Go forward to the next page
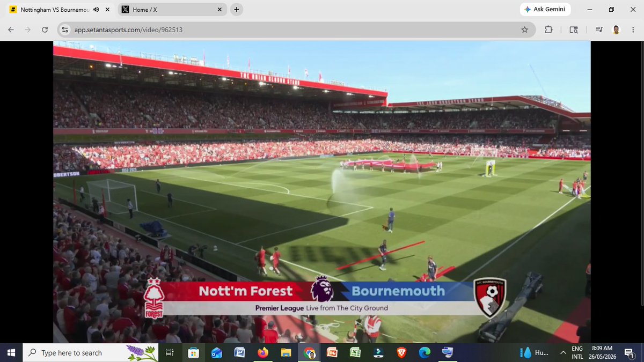This screenshot has width=644, height=362. (27, 30)
